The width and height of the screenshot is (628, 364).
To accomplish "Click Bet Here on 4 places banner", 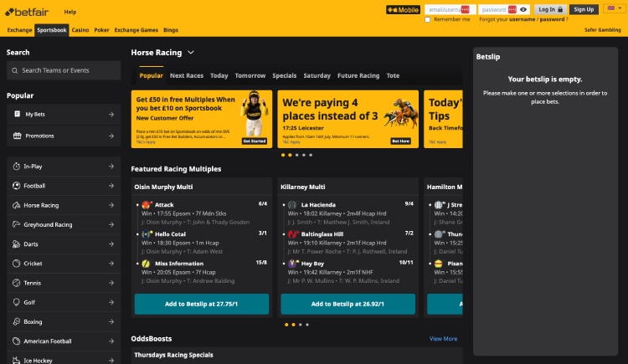I will (401, 141).
